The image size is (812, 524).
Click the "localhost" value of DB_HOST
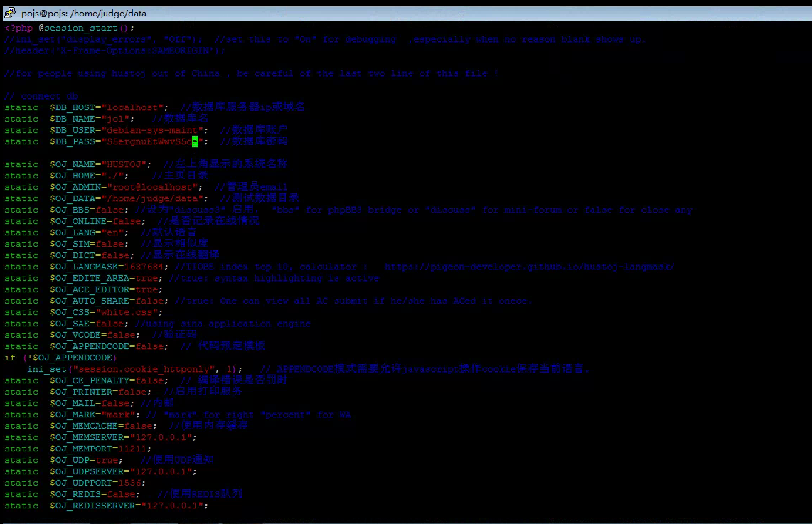[132, 107]
